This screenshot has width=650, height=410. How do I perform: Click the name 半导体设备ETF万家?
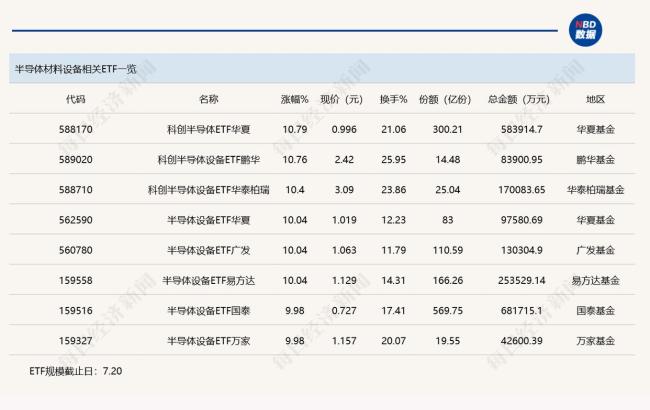coord(209,341)
